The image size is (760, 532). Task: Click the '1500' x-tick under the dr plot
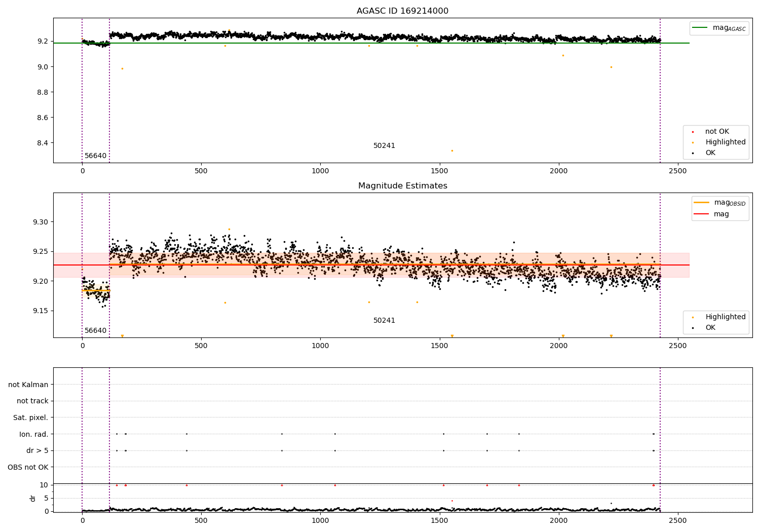(x=439, y=520)
